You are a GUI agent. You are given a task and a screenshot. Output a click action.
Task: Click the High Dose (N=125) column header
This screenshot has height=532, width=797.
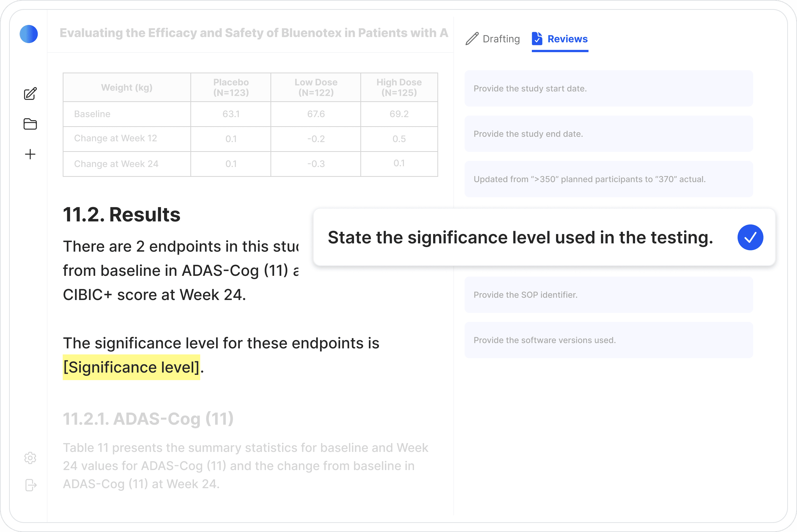pos(399,88)
